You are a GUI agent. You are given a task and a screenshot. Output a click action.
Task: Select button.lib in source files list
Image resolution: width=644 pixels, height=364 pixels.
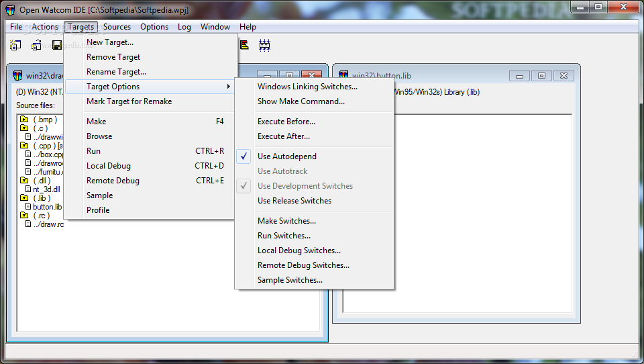(47, 207)
